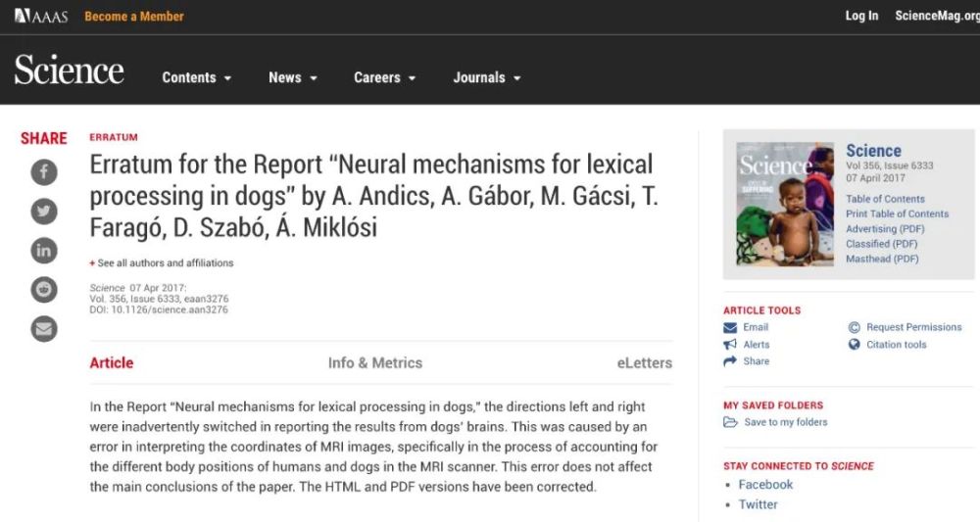The width and height of the screenshot is (980, 522).
Task: Expand the Contents dropdown menu
Action: point(197,77)
